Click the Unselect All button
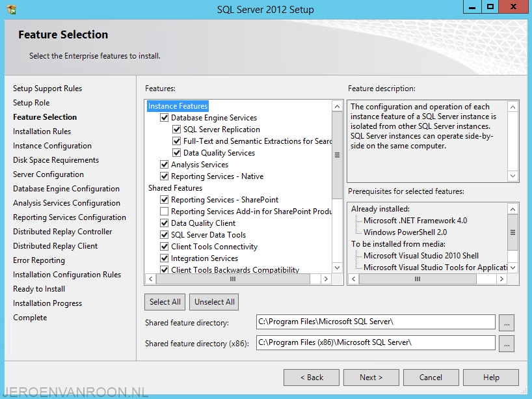 pyautogui.click(x=214, y=302)
